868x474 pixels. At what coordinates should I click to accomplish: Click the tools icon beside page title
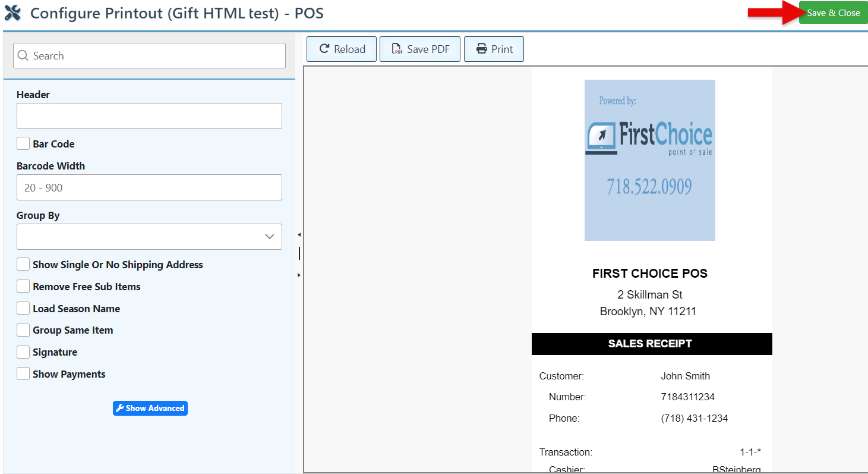point(12,12)
